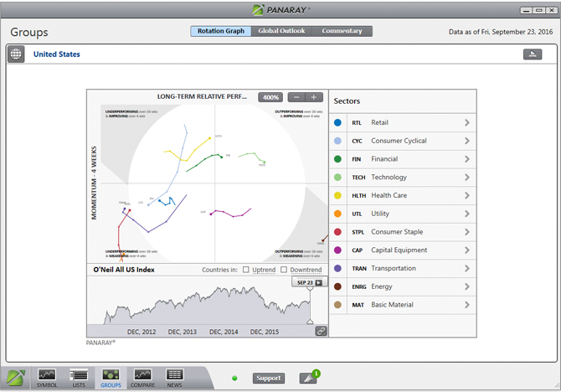
Task: Open the Commentary tab
Action: pyautogui.click(x=342, y=31)
